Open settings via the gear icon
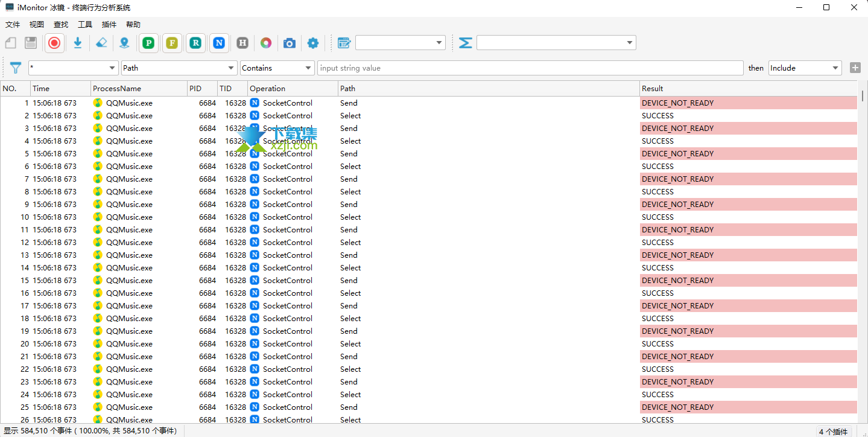Viewport: 868px width, 437px height. click(x=313, y=43)
